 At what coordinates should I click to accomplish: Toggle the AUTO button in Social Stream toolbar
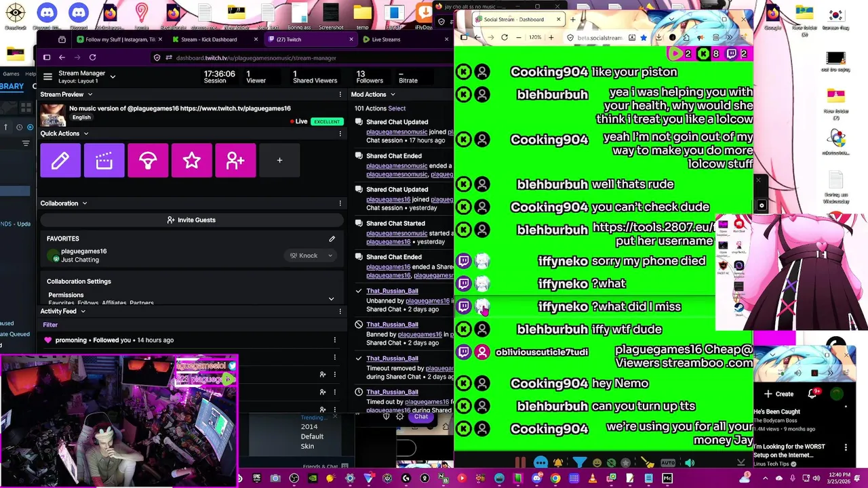[x=668, y=463]
